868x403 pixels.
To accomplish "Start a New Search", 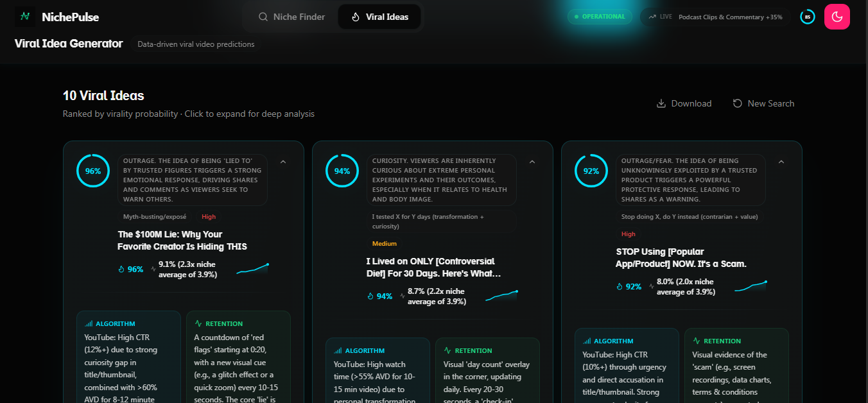I will [x=763, y=103].
